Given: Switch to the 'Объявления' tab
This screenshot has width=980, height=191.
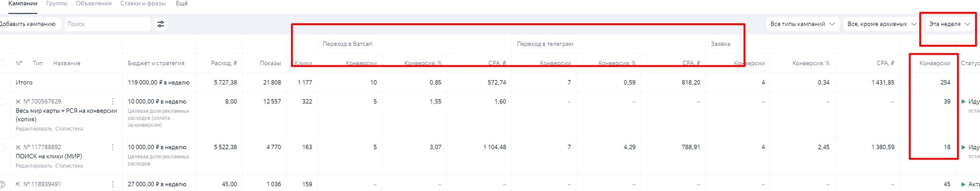Looking at the screenshot, I should point(94,4).
